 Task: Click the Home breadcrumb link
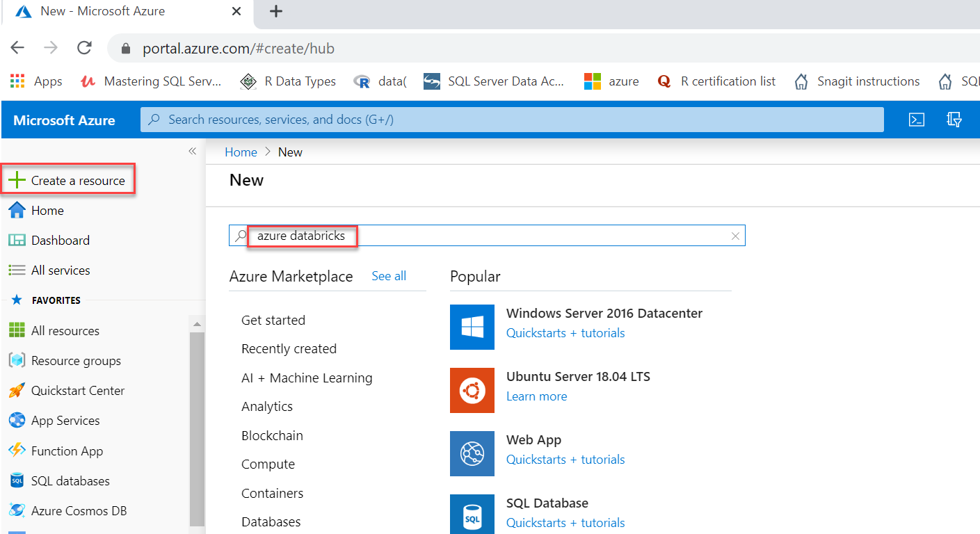tap(241, 152)
